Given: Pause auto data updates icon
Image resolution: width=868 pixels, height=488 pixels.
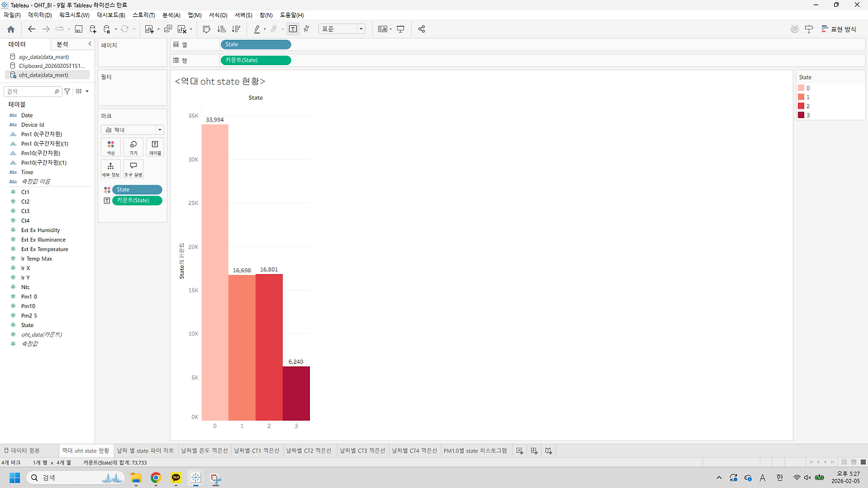Looking at the screenshot, I should pyautogui.click(x=106, y=29).
